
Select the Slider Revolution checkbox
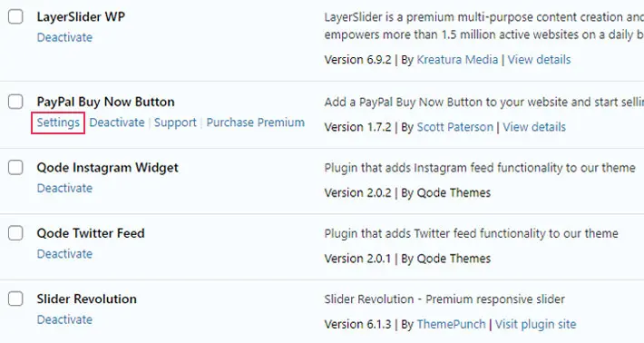pyautogui.click(x=15, y=299)
